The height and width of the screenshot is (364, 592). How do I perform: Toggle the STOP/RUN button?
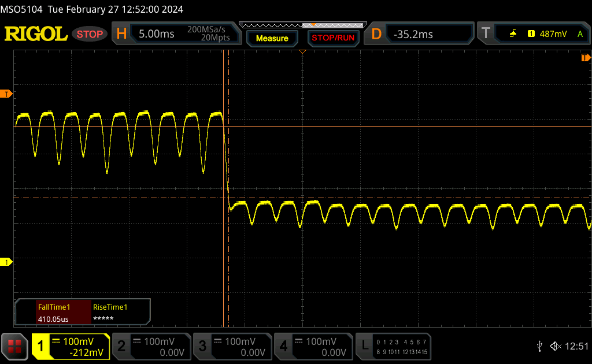point(333,38)
